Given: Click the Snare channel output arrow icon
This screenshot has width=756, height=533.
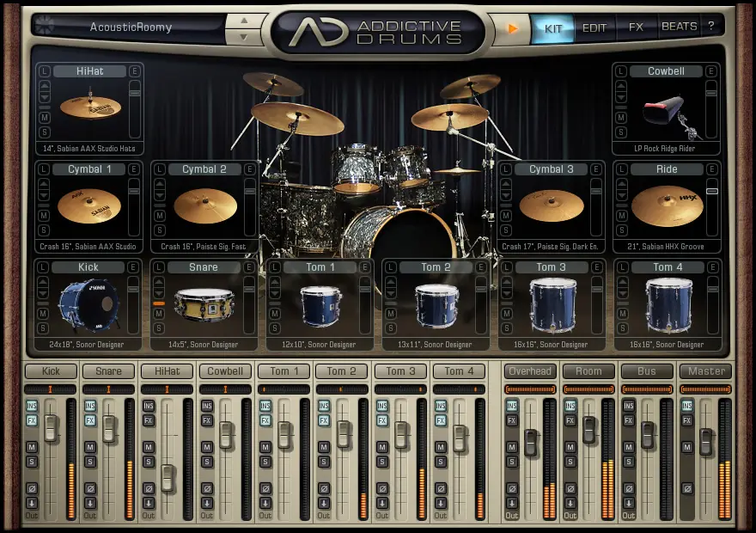Looking at the screenshot, I should [90, 503].
